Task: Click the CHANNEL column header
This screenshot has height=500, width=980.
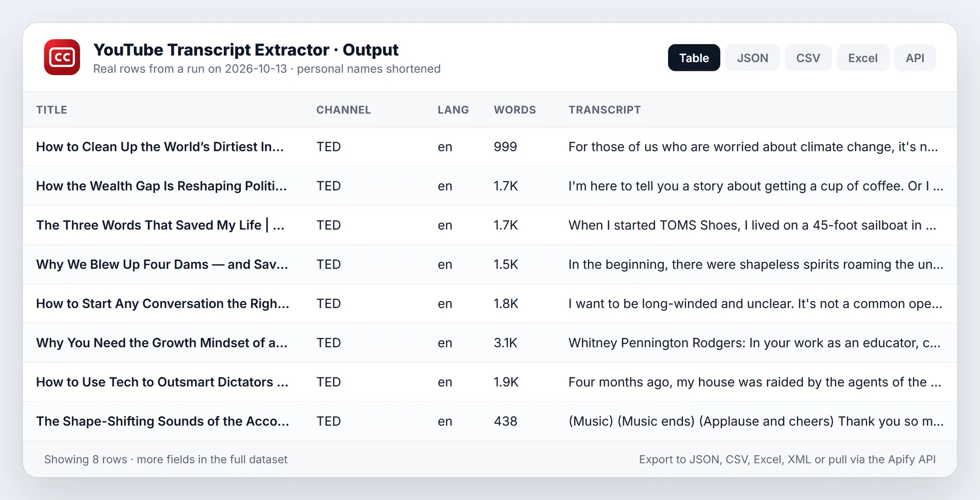Action: point(344,109)
